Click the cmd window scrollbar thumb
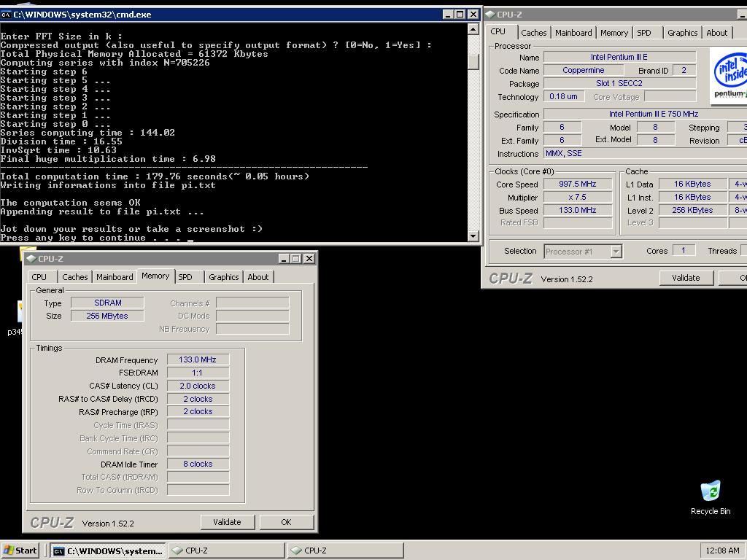 (x=473, y=63)
